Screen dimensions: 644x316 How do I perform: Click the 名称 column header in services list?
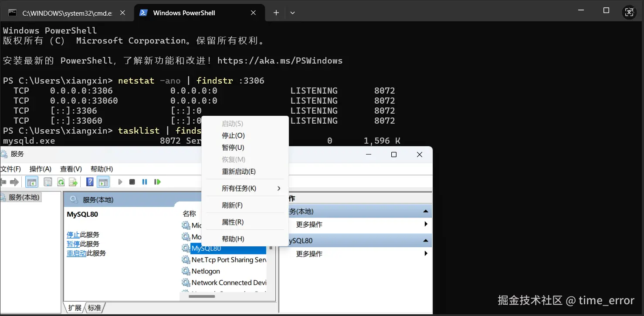tap(190, 214)
